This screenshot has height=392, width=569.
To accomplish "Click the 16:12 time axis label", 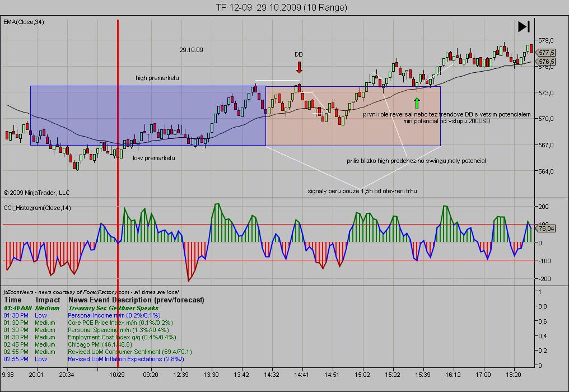I will tap(453, 375).
